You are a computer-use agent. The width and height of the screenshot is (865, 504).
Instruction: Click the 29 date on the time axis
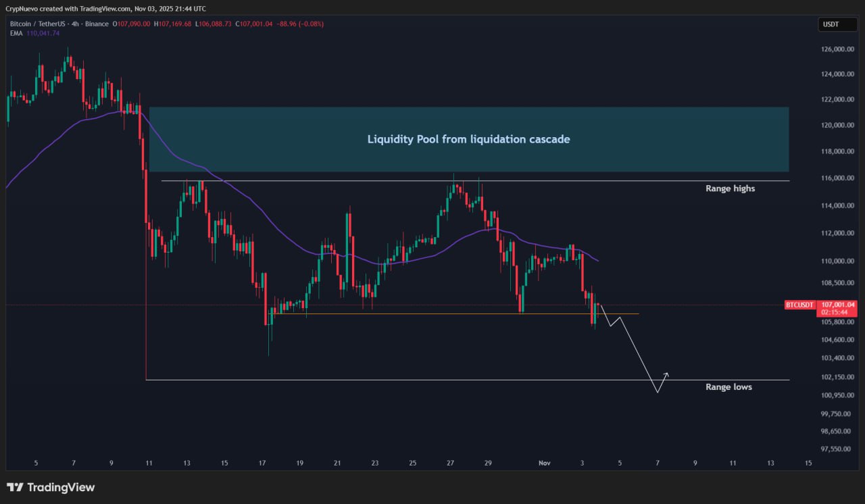[488, 463]
